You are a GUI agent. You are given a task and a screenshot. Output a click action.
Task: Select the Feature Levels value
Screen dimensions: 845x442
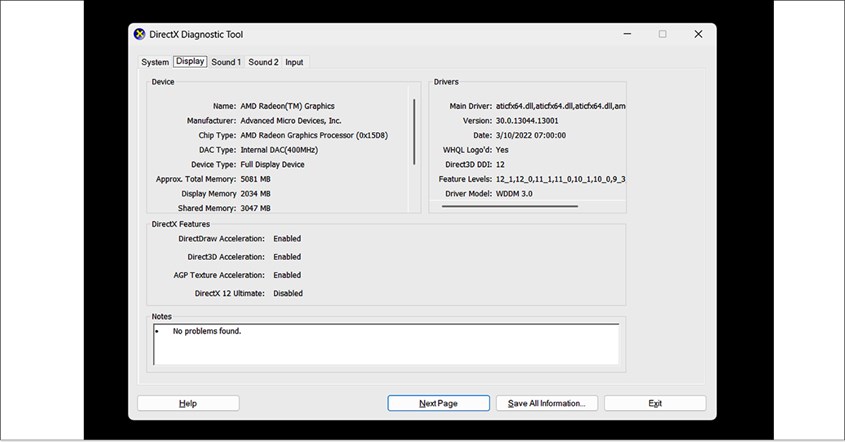pyautogui.click(x=560, y=179)
